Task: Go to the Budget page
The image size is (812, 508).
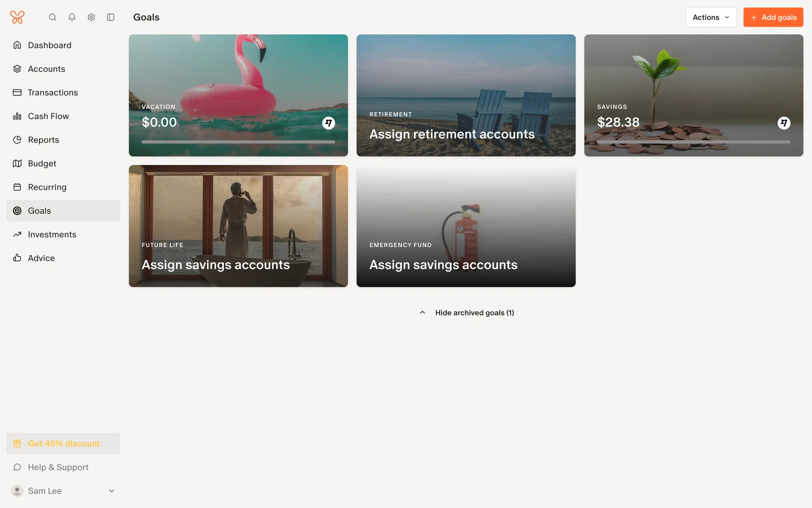Action: click(x=42, y=163)
